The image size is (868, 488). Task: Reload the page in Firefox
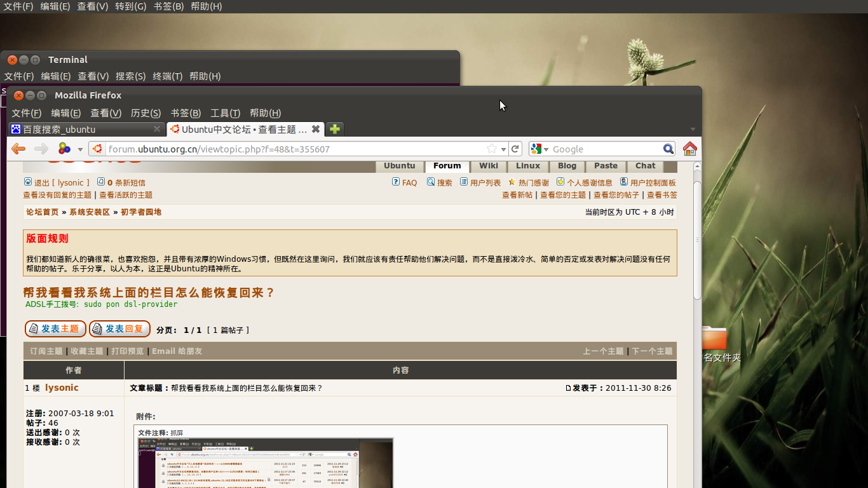515,149
